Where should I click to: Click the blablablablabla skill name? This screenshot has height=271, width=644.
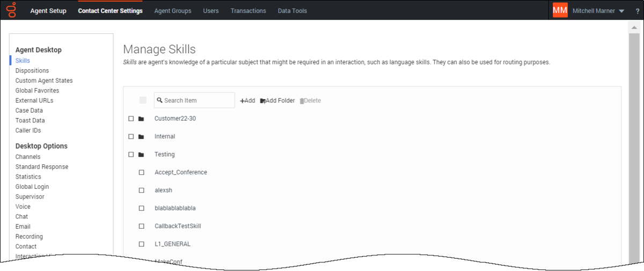pyautogui.click(x=175, y=208)
